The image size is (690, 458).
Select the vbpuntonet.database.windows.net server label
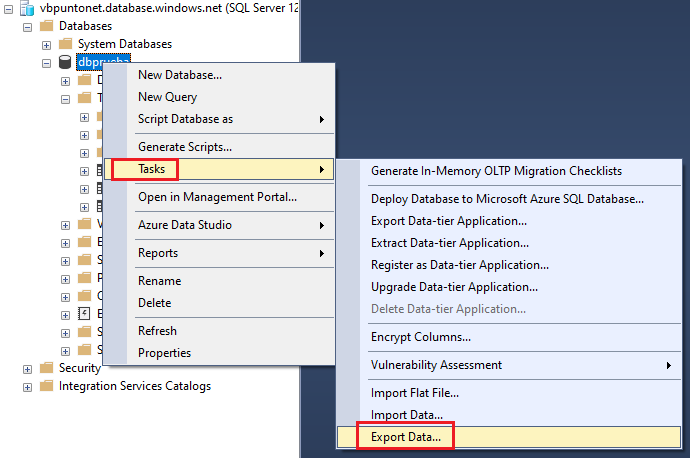click(169, 8)
